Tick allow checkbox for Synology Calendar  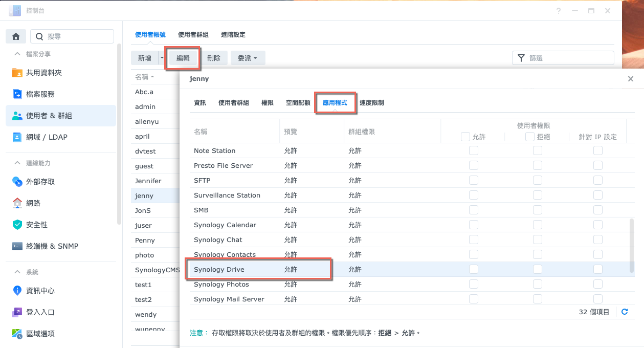[474, 225]
